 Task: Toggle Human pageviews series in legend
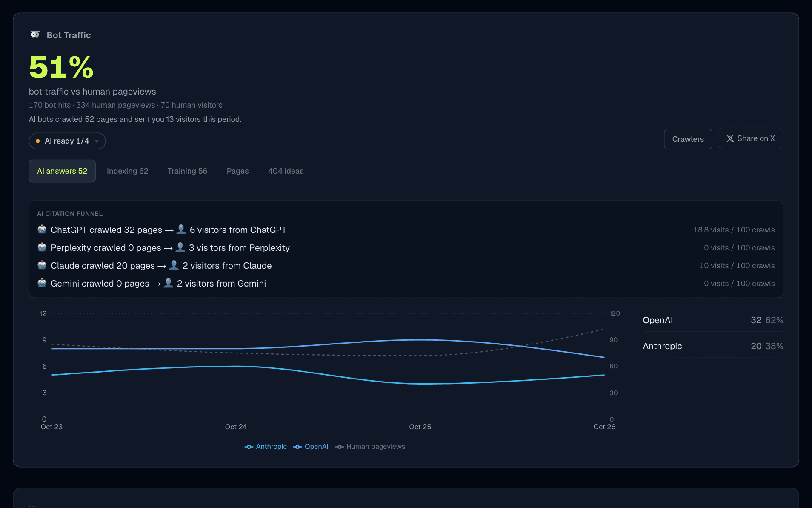pos(370,447)
